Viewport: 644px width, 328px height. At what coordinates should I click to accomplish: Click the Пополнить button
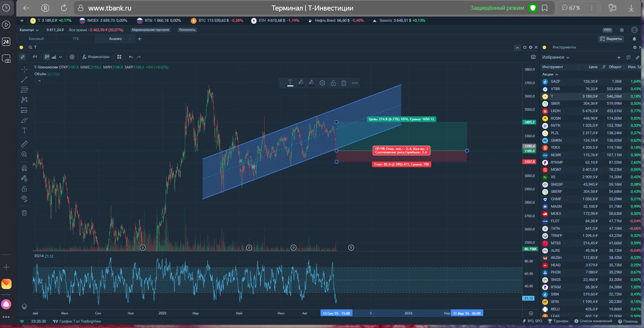click(x=187, y=30)
